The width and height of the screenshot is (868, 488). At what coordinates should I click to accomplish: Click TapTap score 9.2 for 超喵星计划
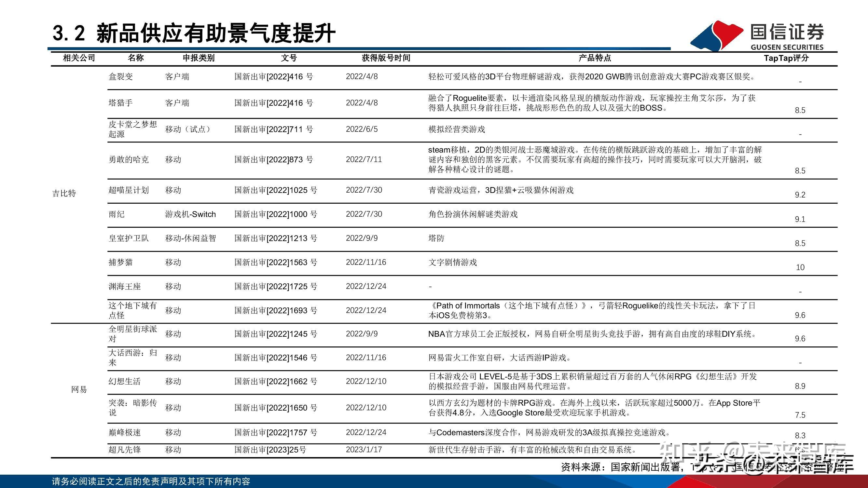(x=800, y=195)
